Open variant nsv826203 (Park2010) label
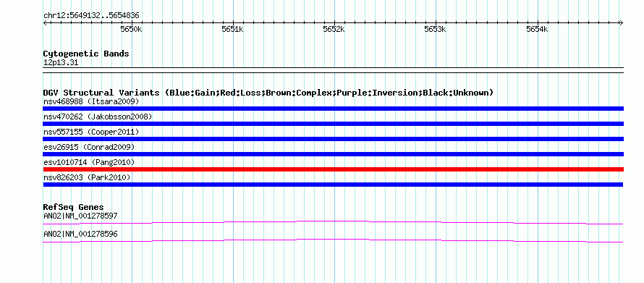The image size is (644, 283). point(87,177)
